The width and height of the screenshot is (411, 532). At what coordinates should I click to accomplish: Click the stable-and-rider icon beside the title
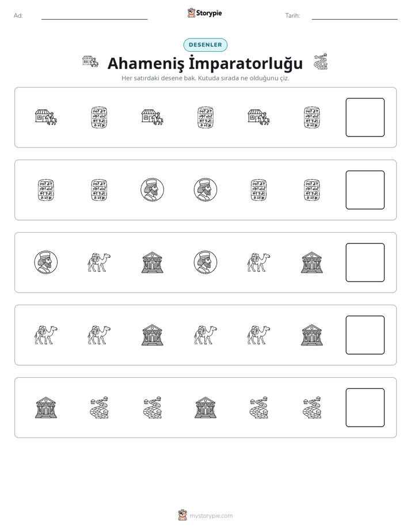click(90, 62)
